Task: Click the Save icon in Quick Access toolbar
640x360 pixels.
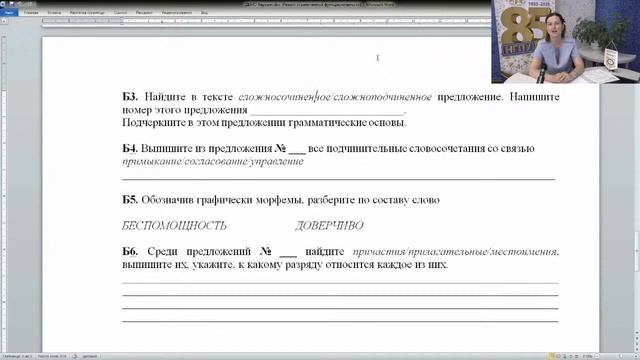Action: (12, 4)
